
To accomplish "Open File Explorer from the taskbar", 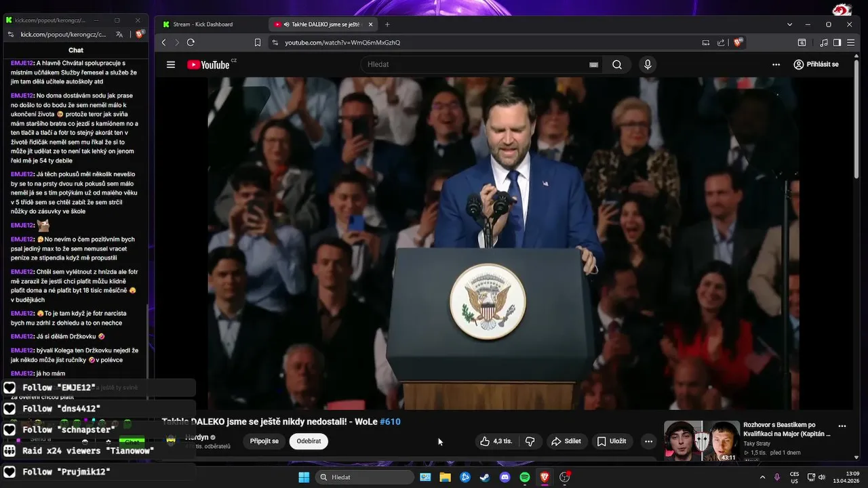I will tap(445, 477).
